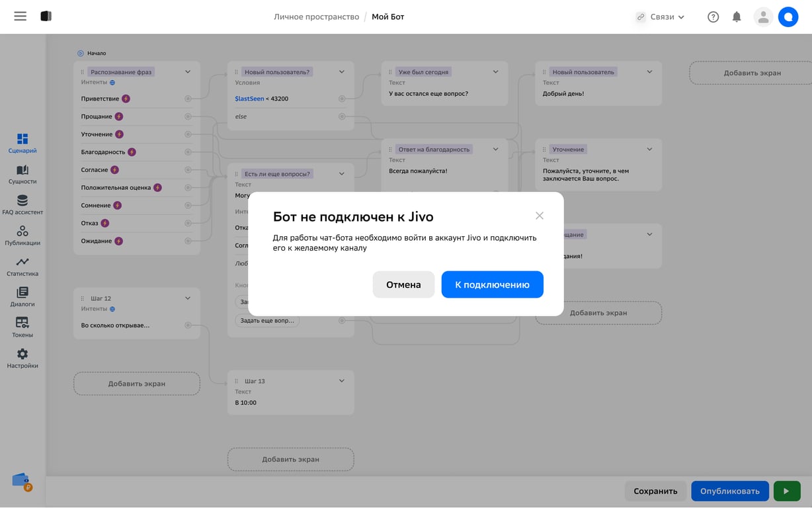Click the Личное пространство breadcrumb

[x=317, y=17]
